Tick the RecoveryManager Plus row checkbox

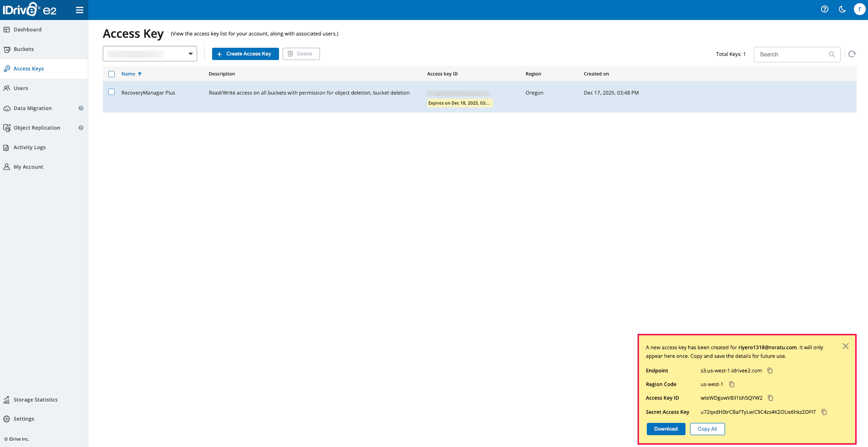112,92
